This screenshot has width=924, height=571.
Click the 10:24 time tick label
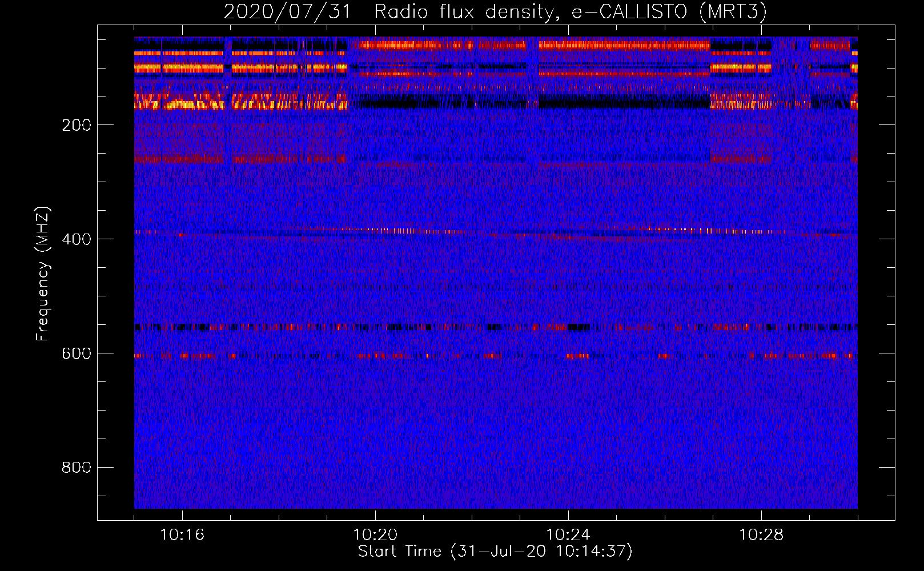coord(568,535)
